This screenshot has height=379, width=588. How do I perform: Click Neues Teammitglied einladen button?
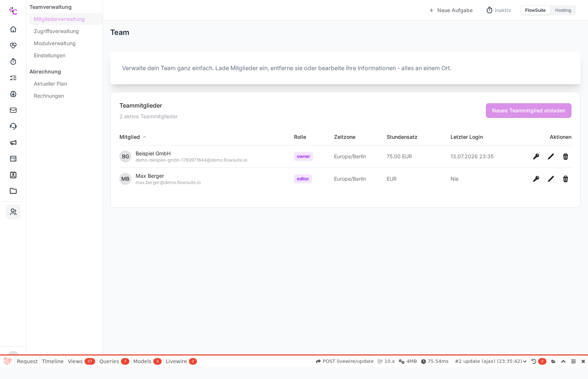[528, 111]
